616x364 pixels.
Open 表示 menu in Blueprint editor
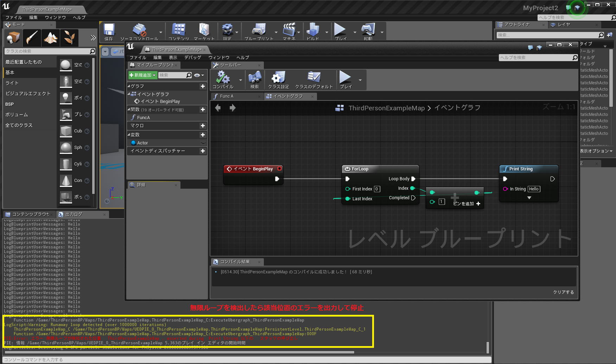tap(173, 58)
